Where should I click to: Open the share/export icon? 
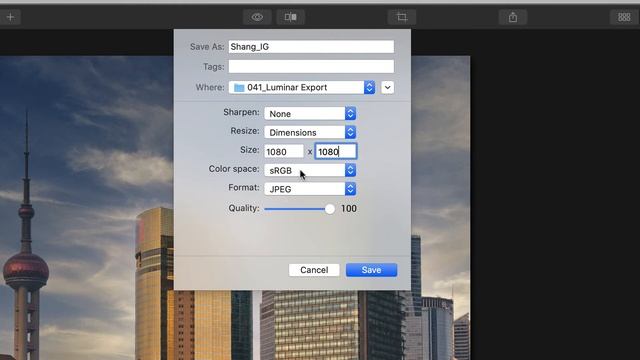pos(513,17)
